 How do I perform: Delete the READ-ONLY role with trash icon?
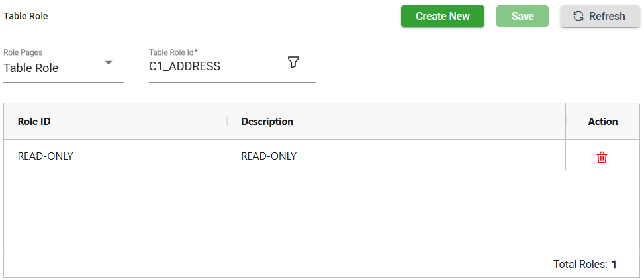[602, 157]
